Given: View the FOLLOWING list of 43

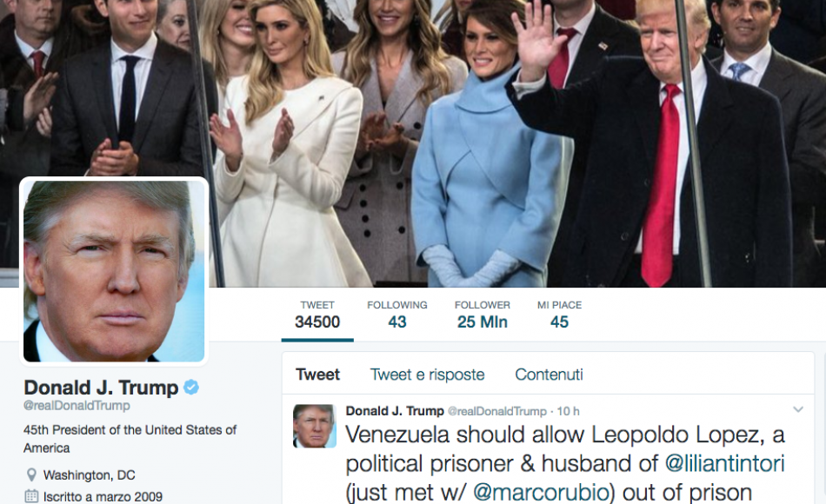Looking at the screenshot, I should 397,315.
